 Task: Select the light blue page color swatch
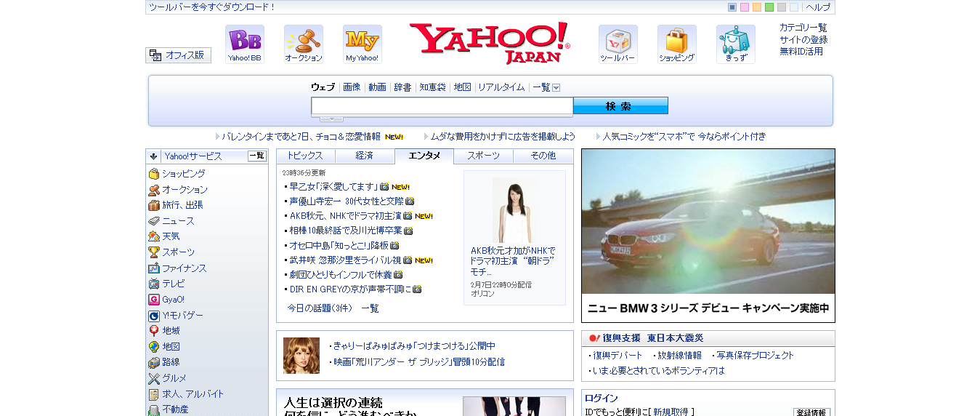(794, 7)
